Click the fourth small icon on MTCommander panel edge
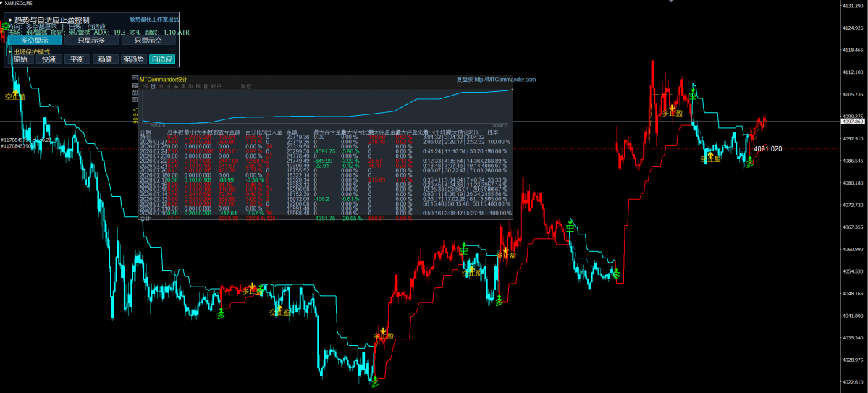Viewport: 868px width, 393px height. click(x=135, y=100)
